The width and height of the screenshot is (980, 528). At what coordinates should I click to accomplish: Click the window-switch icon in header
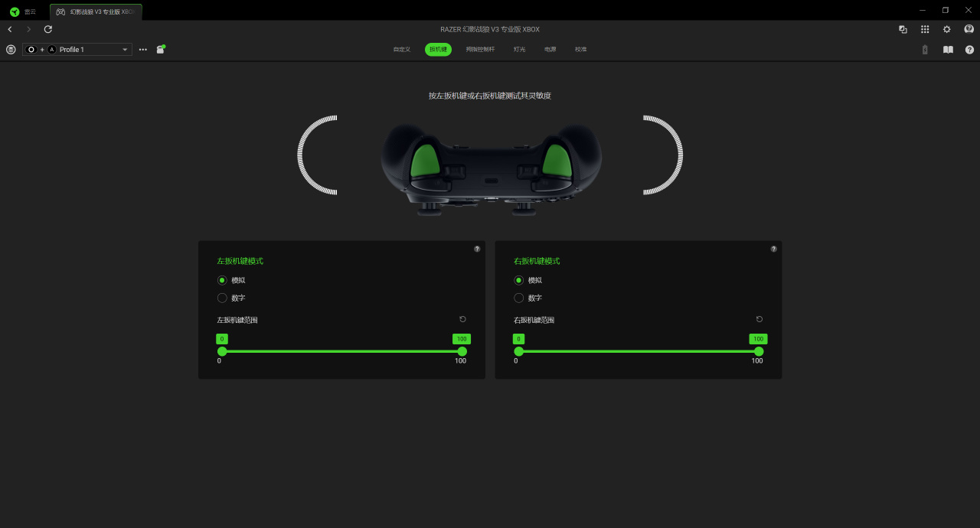[x=903, y=29]
